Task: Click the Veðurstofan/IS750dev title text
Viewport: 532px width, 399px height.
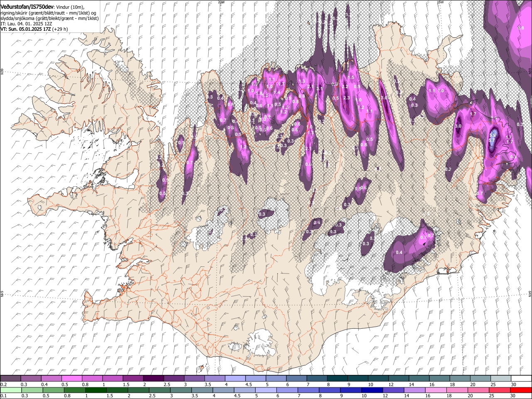Action: click(x=27, y=7)
